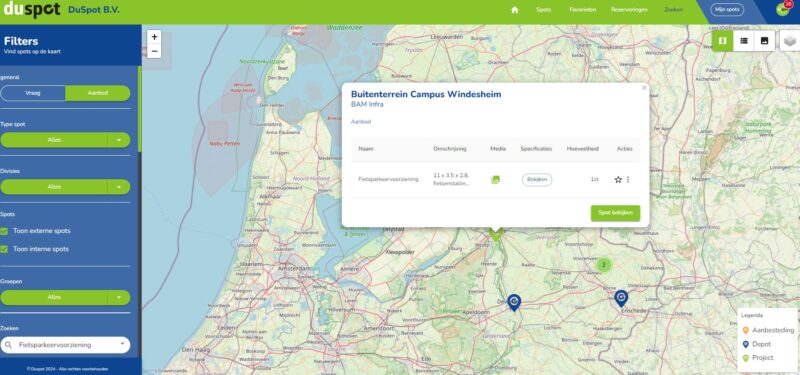Screen dimensions: 800x375
Task: Click the Bekijken specifications button
Action: click(x=537, y=180)
